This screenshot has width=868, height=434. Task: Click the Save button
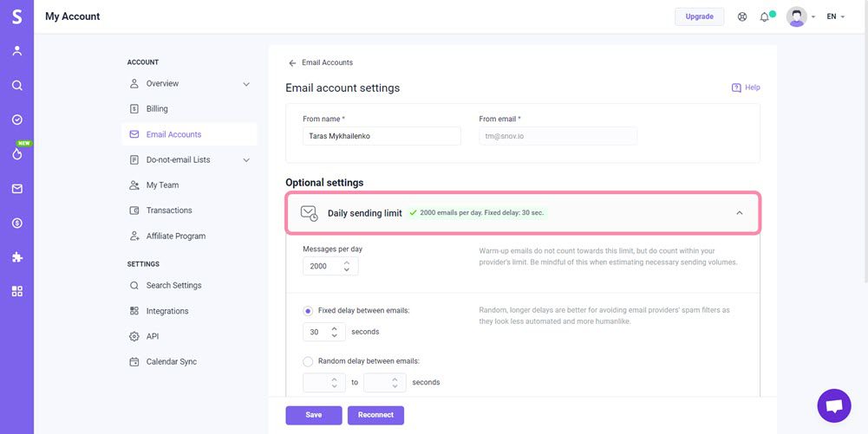tap(313, 415)
